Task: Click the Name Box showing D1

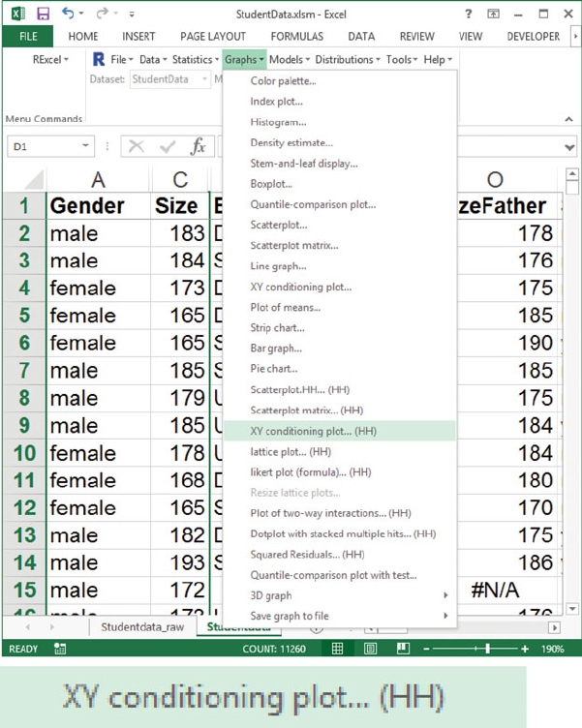Action: tap(50, 146)
